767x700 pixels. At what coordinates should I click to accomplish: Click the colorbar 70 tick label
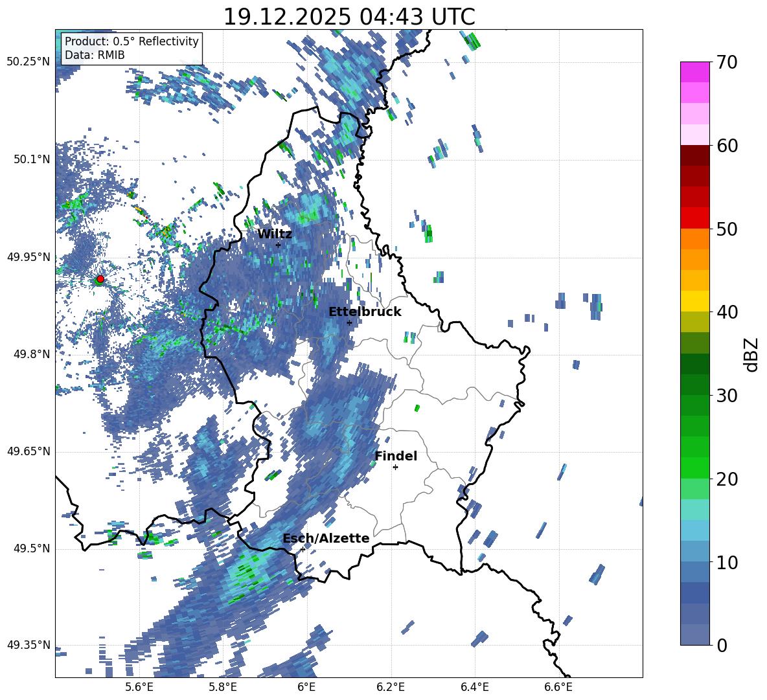point(727,62)
